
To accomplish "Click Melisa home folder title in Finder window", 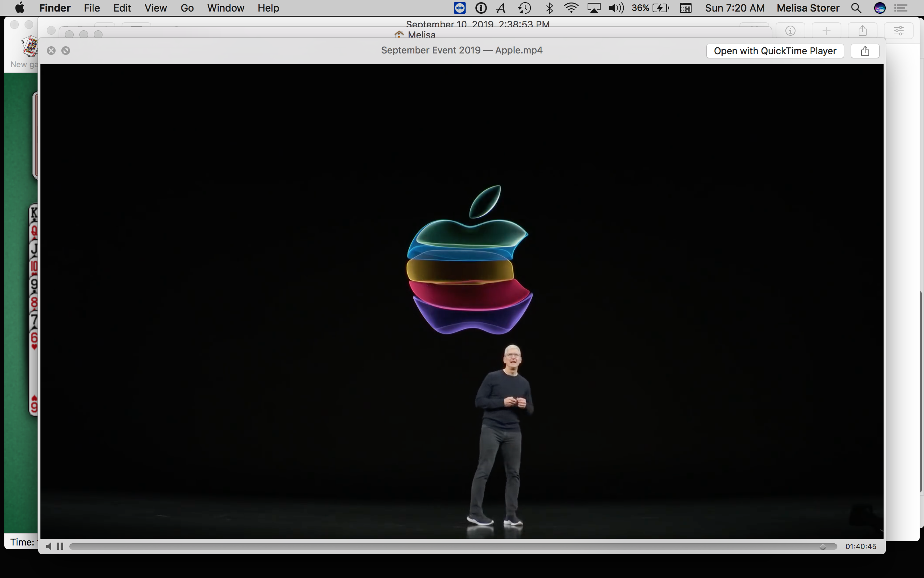I will (415, 35).
